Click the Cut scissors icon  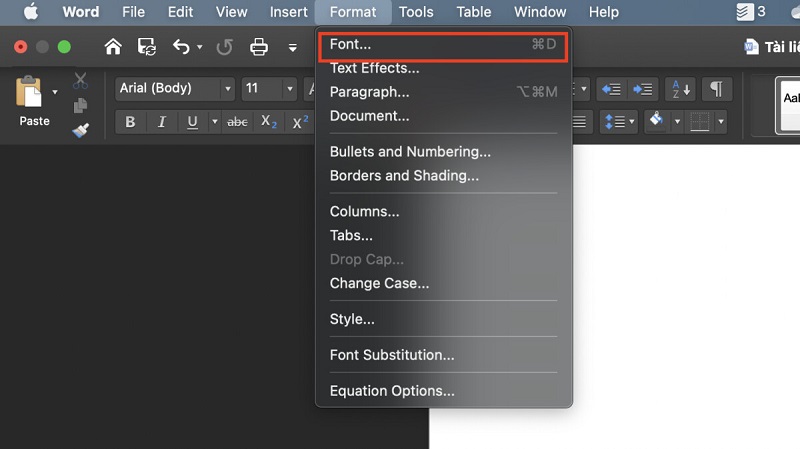pos(81,82)
